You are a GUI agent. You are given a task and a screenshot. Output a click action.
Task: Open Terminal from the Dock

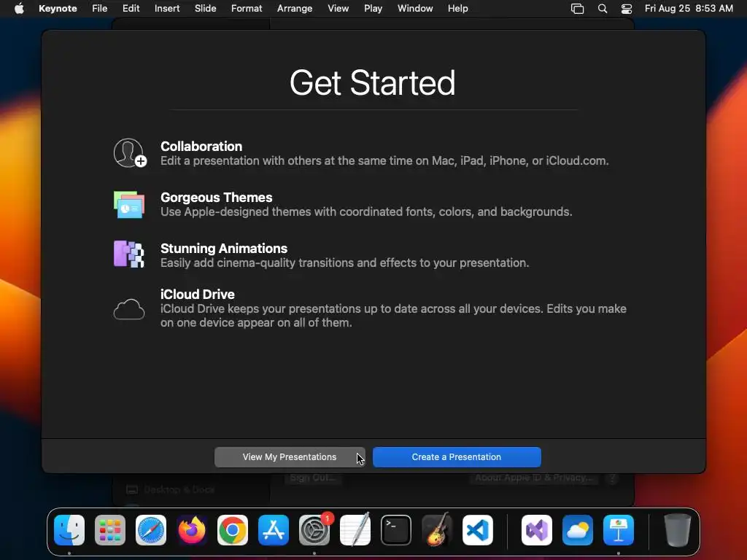click(x=396, y=530)
